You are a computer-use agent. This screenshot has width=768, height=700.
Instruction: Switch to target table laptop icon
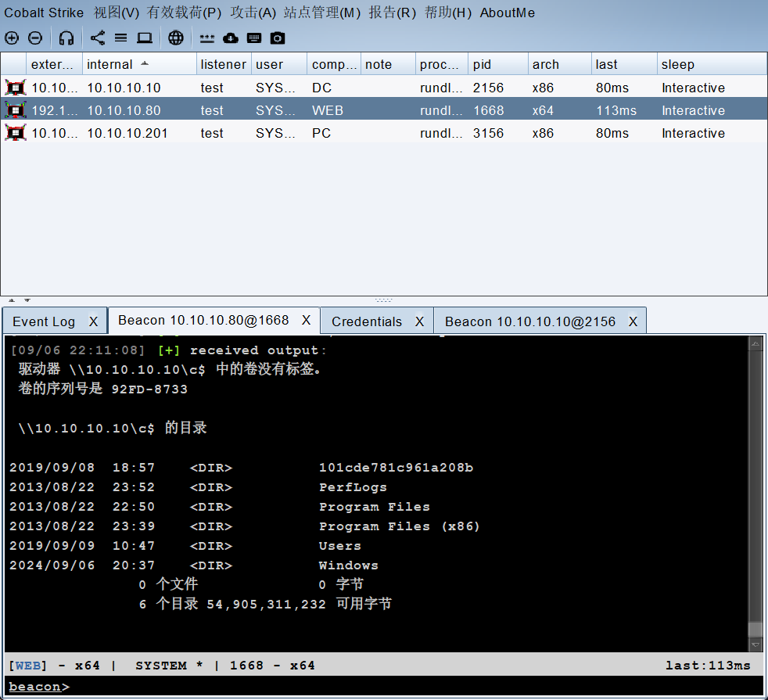click(x=145, y=38)
